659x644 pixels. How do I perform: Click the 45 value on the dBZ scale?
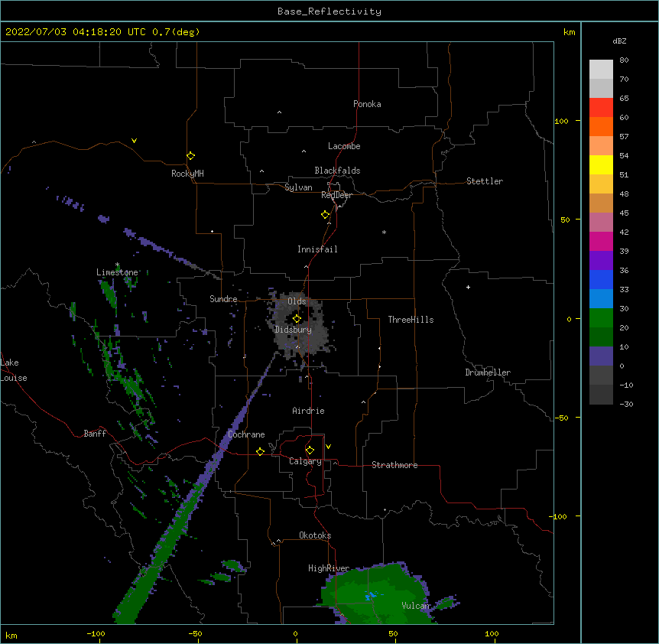[624, 213]
